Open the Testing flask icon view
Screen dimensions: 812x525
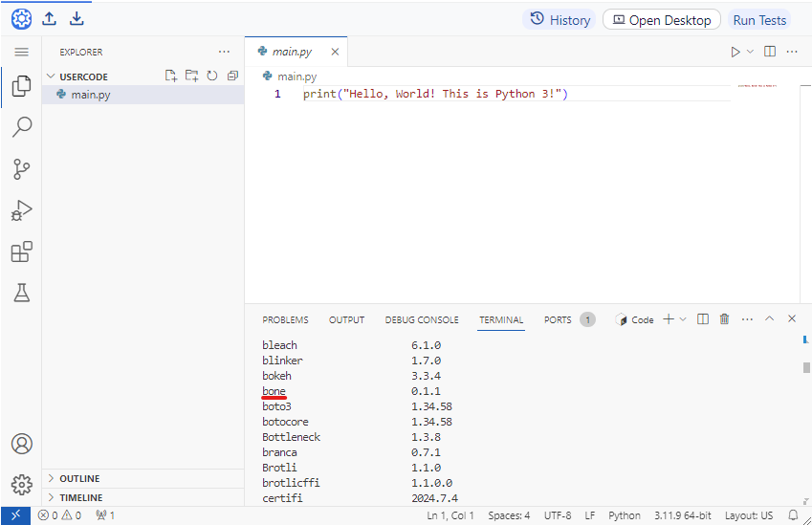click(21, 293)
